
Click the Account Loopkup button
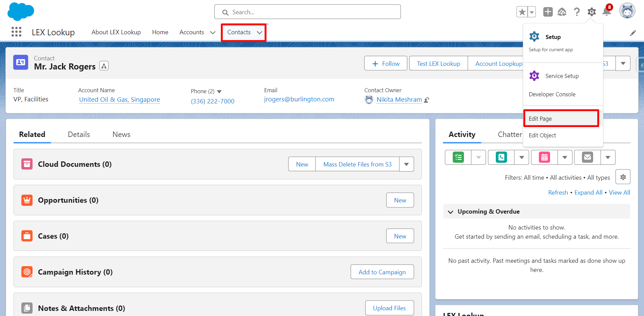[x=495, y=63]
